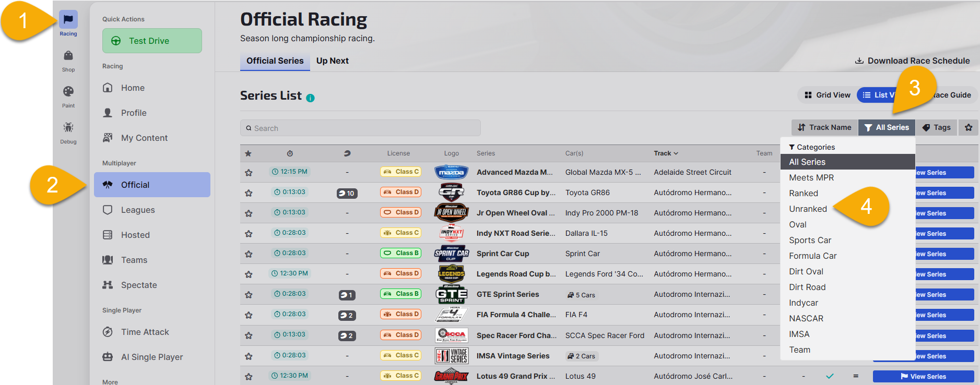The image size is (980, 385).
Task: Select Meets MPR category
Action: [848, 177]
